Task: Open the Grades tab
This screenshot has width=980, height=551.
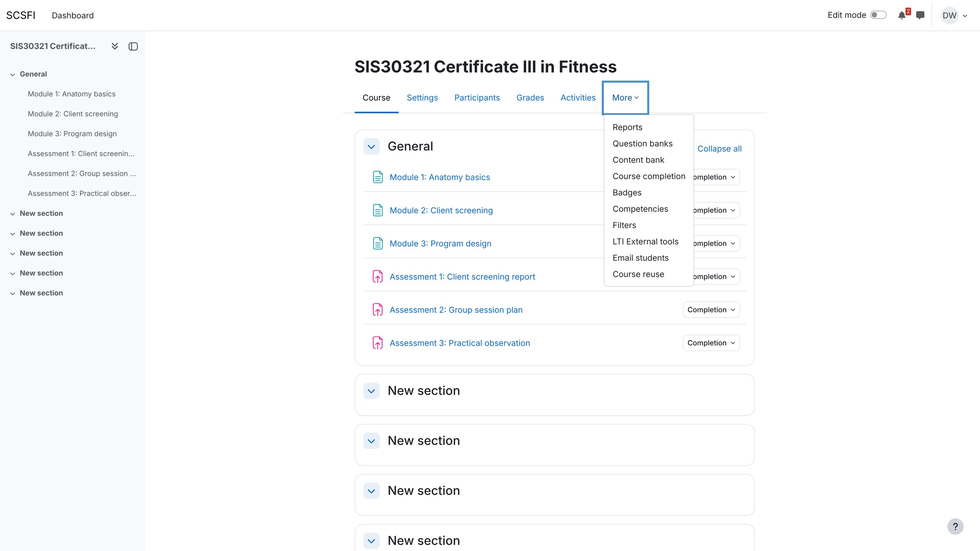Action: (530, 98)
